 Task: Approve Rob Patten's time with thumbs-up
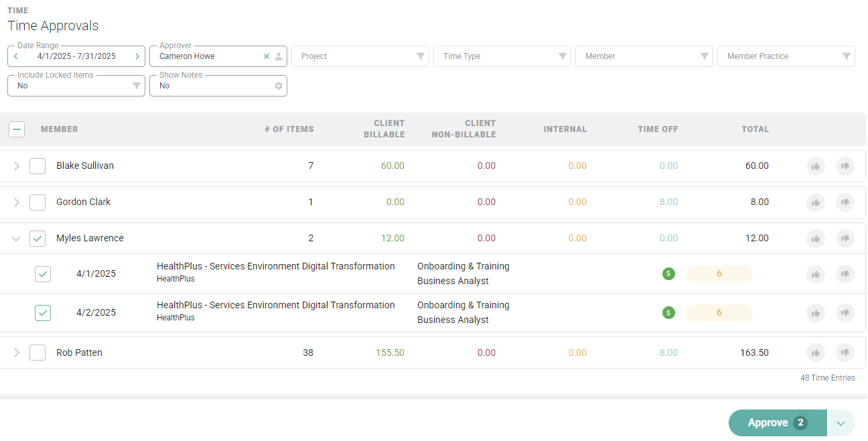pos(816,353)
